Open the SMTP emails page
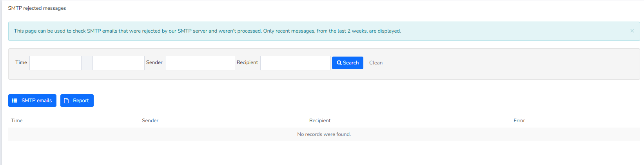This screenshot has width=644, height=165. click(x=32, y=101)
